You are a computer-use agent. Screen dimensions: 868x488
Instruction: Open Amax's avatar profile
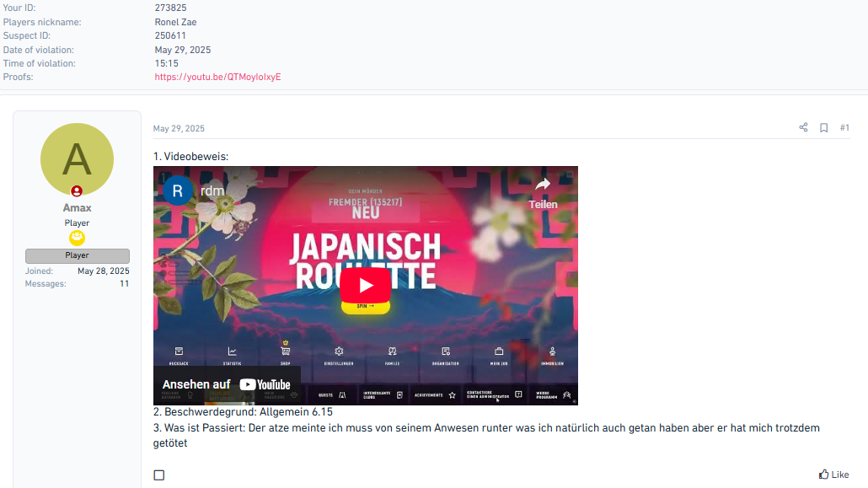[77, 159]
